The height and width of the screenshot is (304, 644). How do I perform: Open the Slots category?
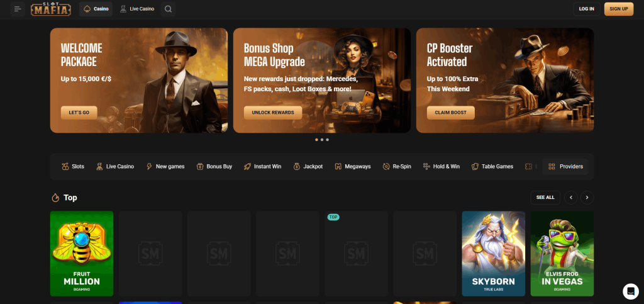pyautogui.click(x=73, y=167)
